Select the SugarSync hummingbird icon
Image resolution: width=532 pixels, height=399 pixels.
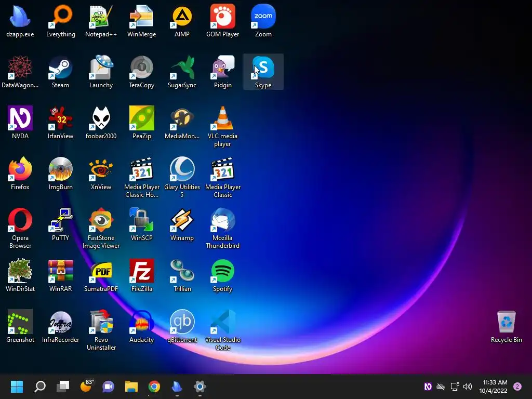182,71
